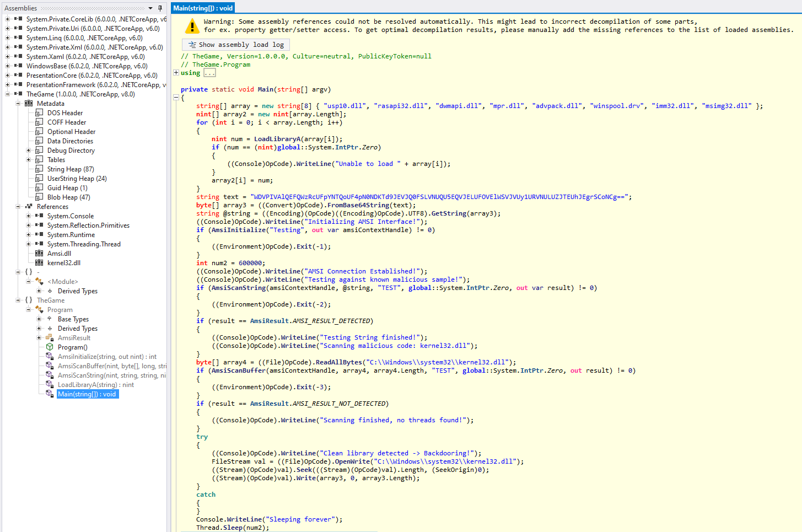
Task: Expand the AmsiResult type node
Action: coord(39,337)
